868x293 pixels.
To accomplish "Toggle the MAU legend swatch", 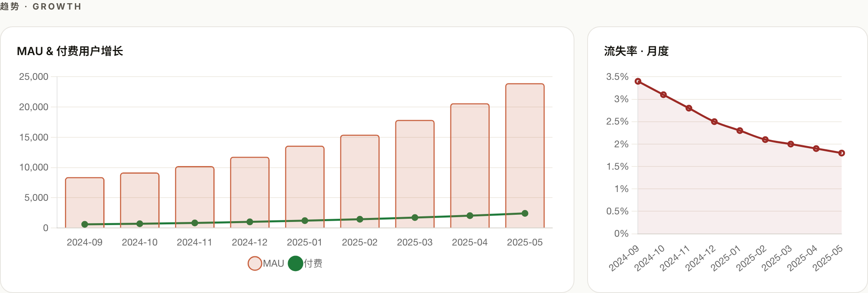I will [255, 263].
